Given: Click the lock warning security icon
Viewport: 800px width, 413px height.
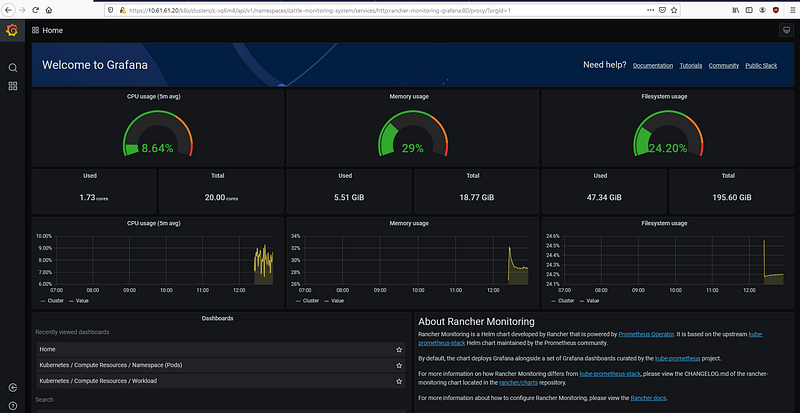Looking at the screenshot, I should 122,10.
